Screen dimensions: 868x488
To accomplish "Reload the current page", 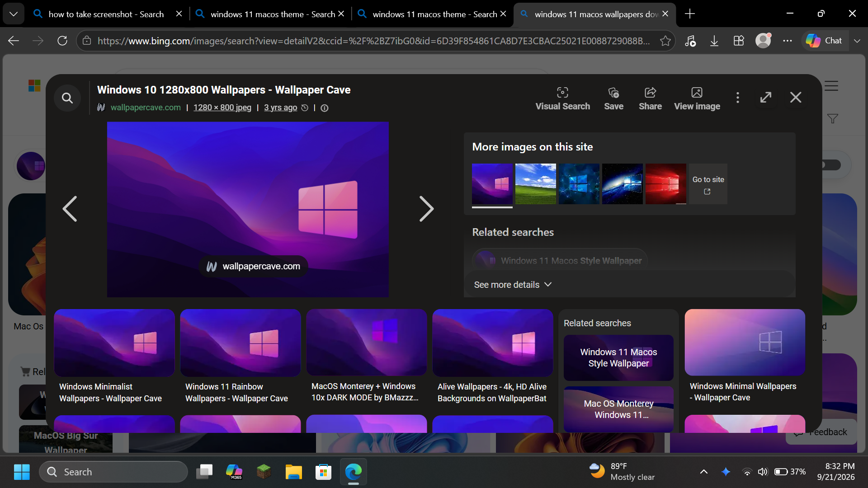I will pos(62,41).
